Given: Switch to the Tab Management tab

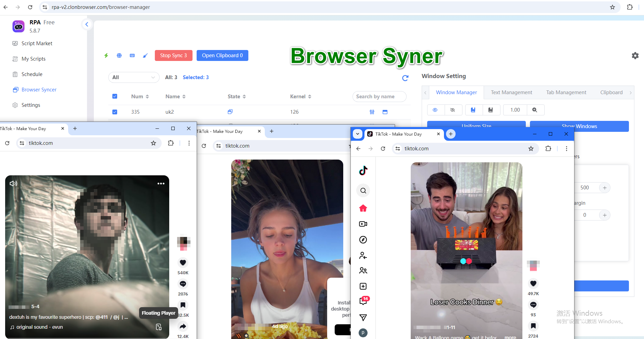Looking at the screenshot, I should tap(566, 92).
